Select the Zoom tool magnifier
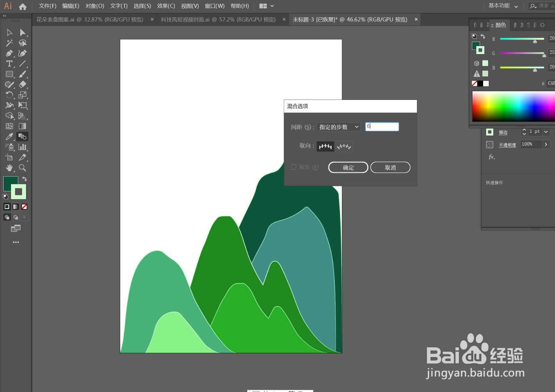The width and height of the screenshot is (555, 392). (x=23, y=168)
